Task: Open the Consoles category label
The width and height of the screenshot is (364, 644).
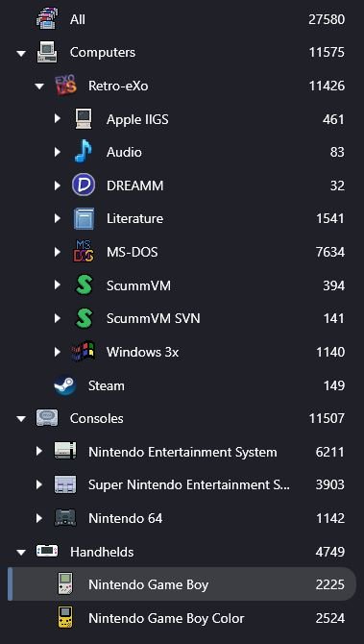Action: point(96,418)
